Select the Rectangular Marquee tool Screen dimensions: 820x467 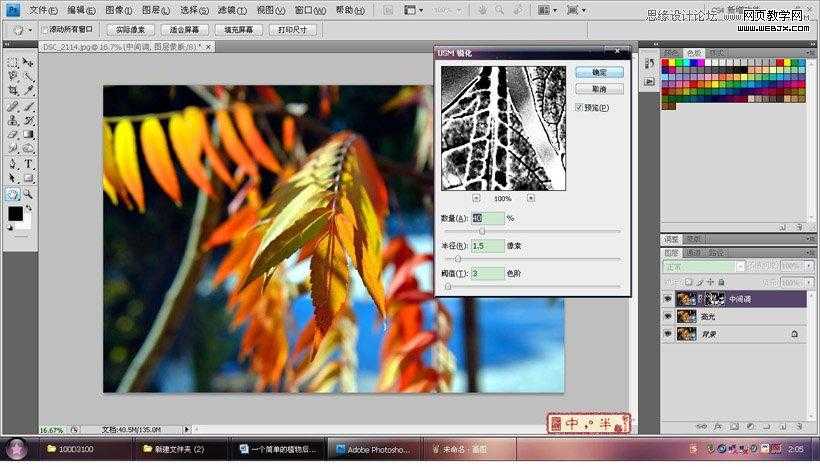click(x=13, y=63)
